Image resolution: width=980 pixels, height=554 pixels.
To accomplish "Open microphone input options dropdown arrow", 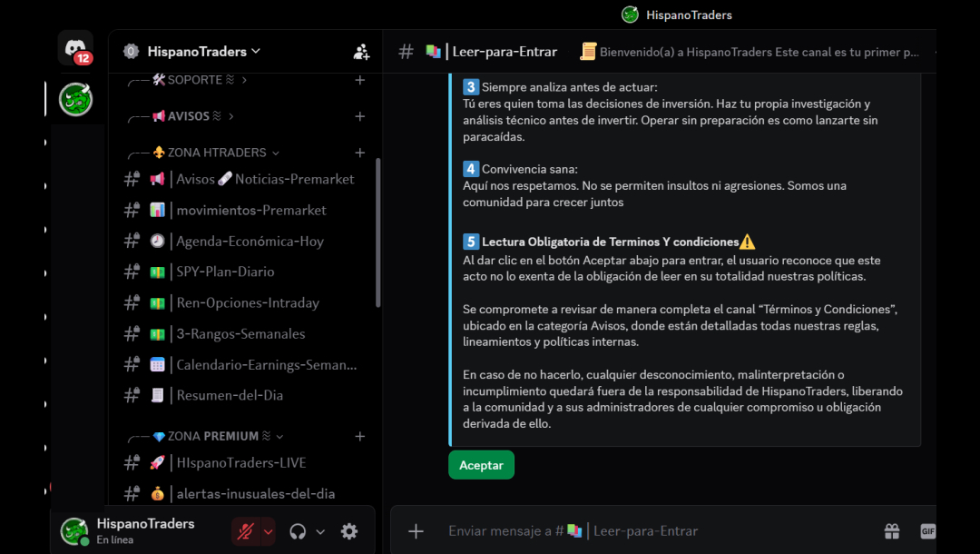I will tap(268, 532).
